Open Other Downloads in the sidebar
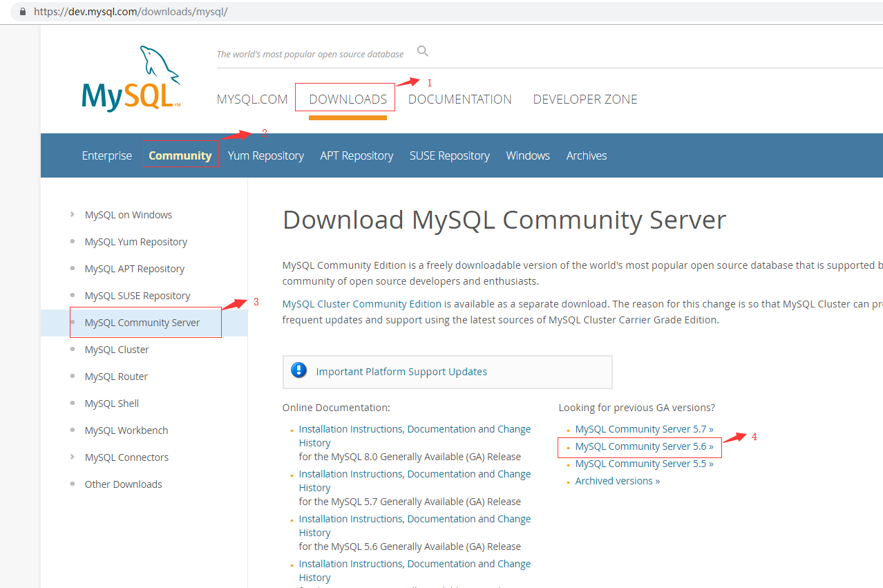Screen dimensions: 883x588 click(x=124, y=484)
